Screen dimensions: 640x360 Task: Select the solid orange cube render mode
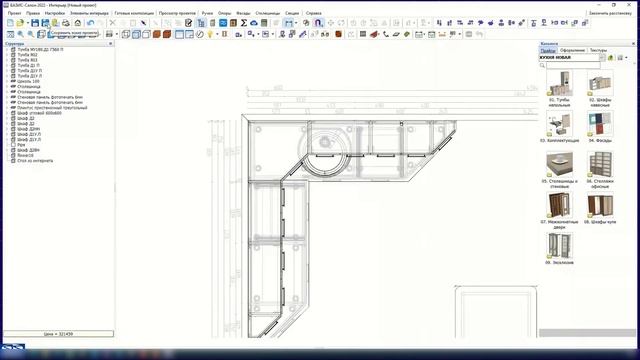(157, 35)
